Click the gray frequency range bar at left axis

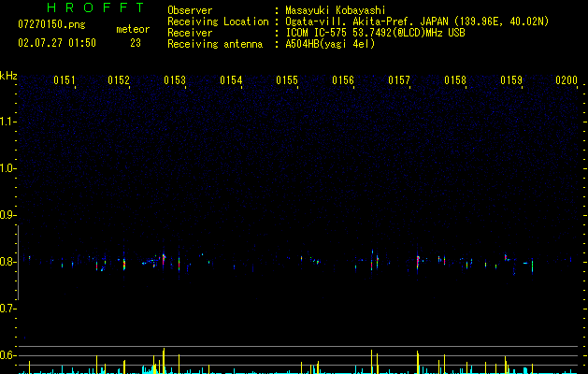pos(18,262)
